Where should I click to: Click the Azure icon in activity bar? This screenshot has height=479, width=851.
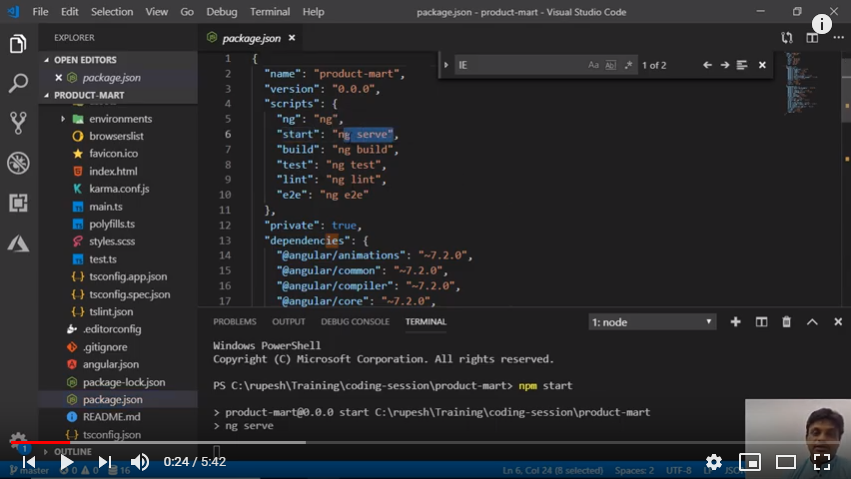[18, 243]
